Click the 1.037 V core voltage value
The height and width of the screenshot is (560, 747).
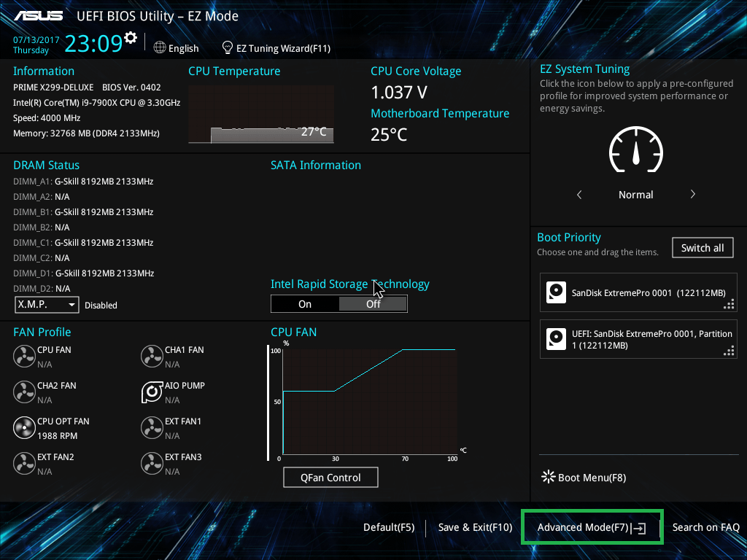coord(399,93)
